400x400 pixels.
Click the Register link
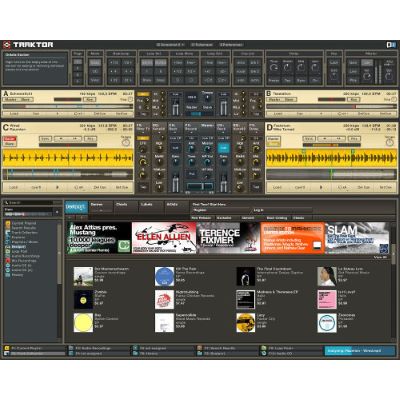tap(200, 210)
